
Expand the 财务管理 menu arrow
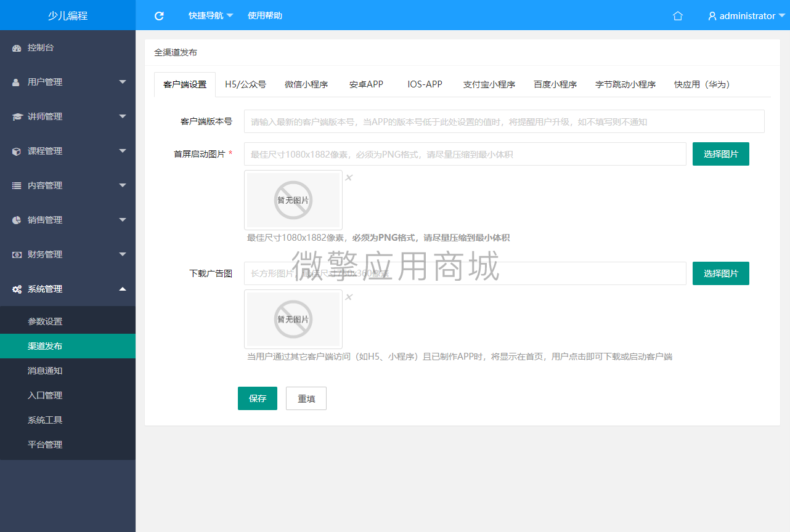coord(123,254)
